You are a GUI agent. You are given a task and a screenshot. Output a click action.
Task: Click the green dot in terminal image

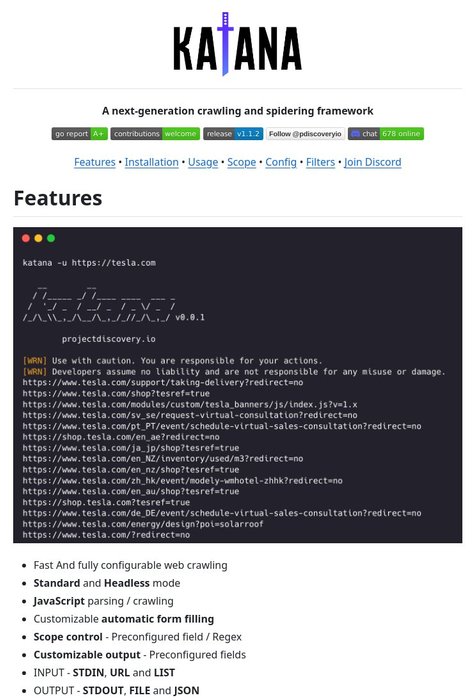pos(51,238)
